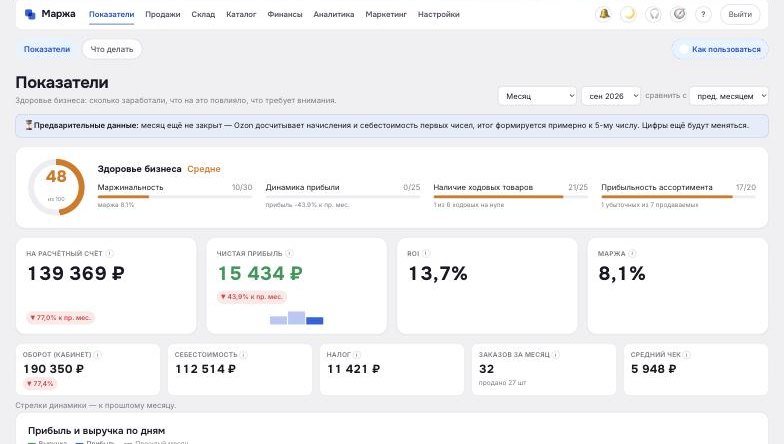Screen dimensions: 784x444
Task: Click the 77,0% к пр. мес. badge
Action: tap(60, 318)
